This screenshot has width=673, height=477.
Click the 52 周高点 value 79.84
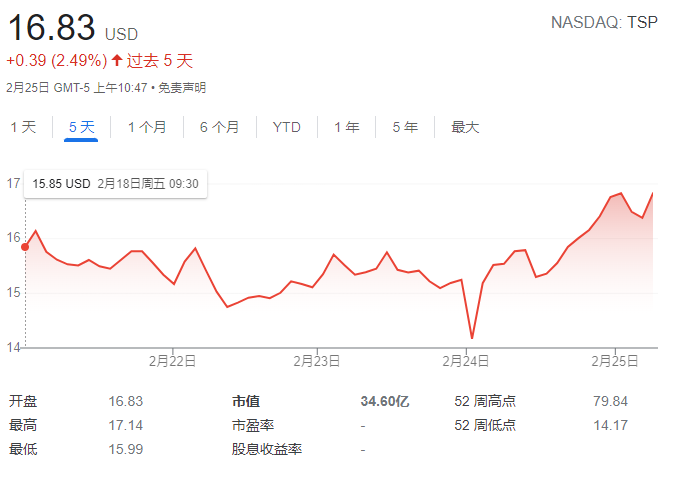[x=610, y=401]
